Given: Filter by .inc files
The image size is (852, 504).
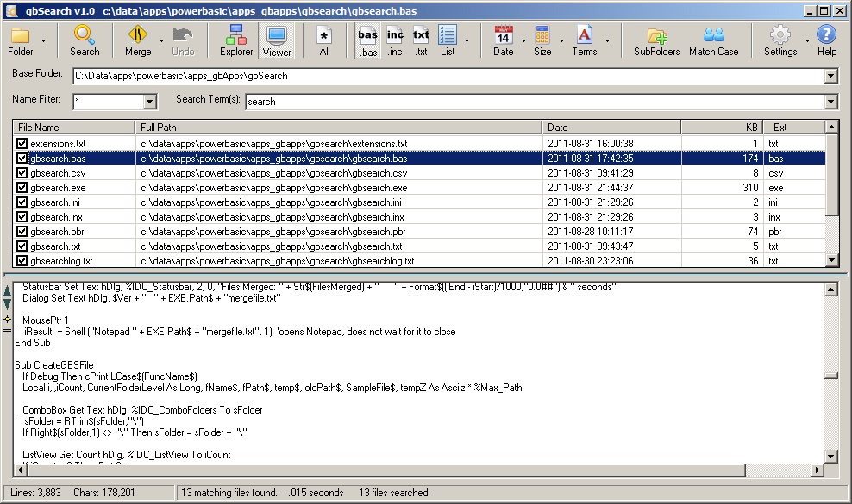Looking at the screenshot, I should point(395,40).
